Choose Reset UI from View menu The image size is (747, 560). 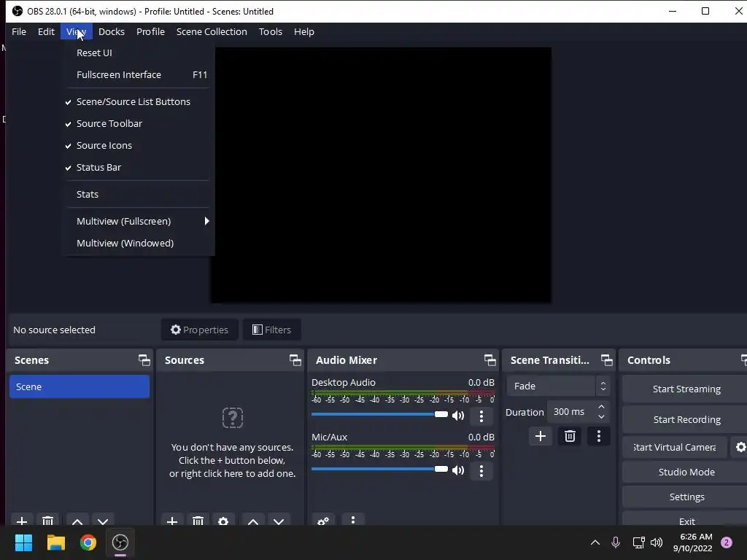[139, 52]
